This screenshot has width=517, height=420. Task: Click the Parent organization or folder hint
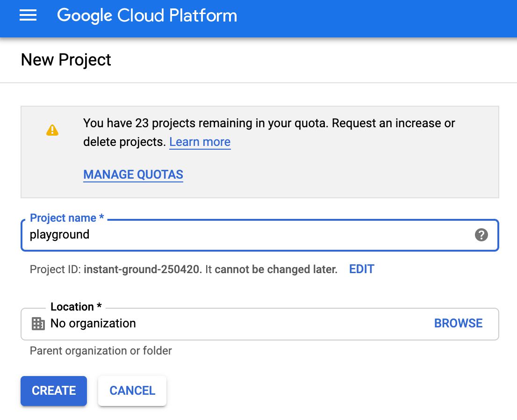click(101, 351)
